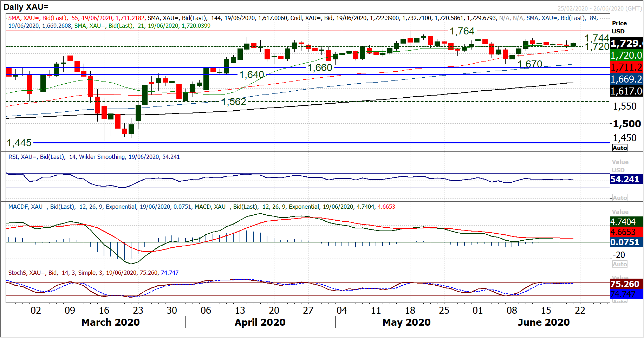The width and height of the screenshot is (644, 338).
Task: Select the red 1,711.2 SMA value tag
Action: click(x=626, y=67)
